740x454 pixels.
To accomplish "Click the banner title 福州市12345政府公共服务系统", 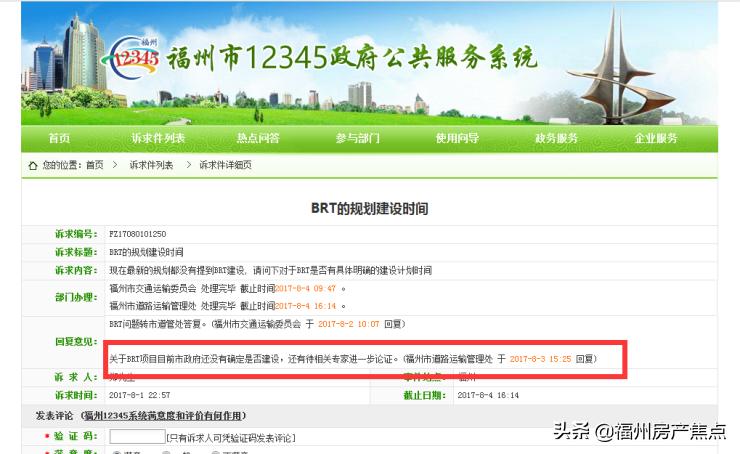I will pyautogui.click(x=352, y=59).
